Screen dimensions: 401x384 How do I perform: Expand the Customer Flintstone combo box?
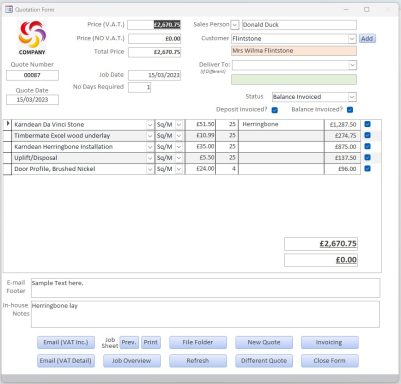pos(352,39)
